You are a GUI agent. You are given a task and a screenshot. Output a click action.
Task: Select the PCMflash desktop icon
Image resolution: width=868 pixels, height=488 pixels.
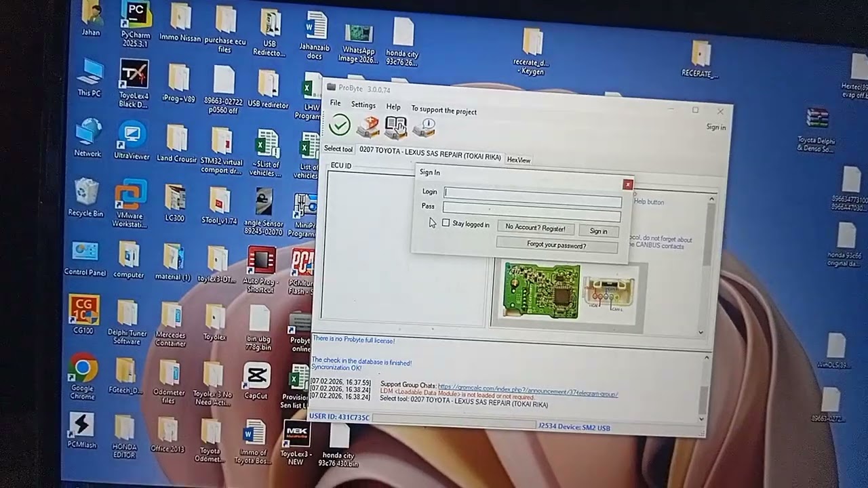pyautogui.click(x=81, y=430)
